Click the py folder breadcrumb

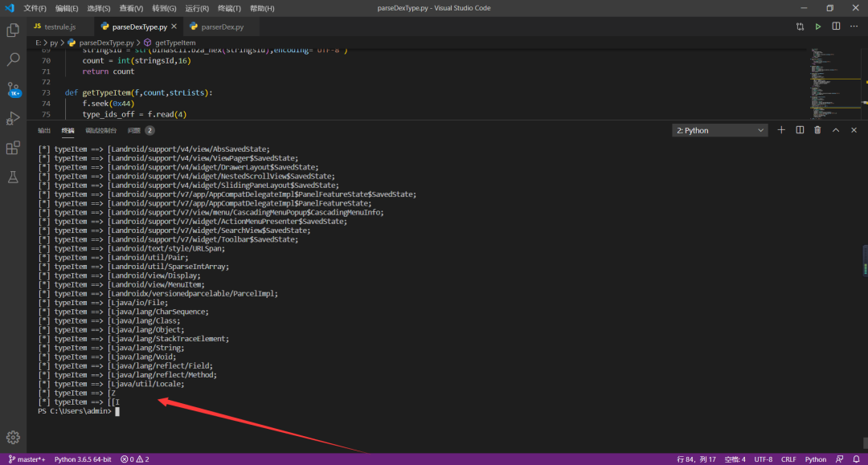[54, 43]
